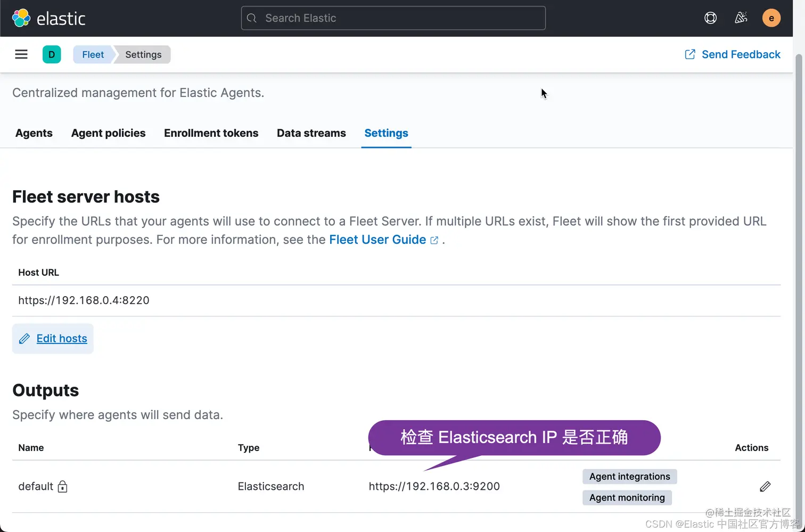805x532 pixels.
Task: Open the D space avatar
Action: coord(52,54)
